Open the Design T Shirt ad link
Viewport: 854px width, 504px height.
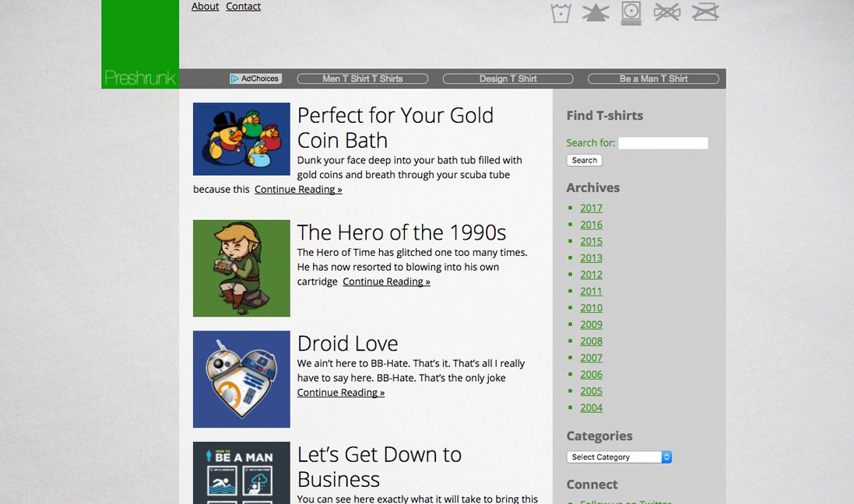coord(508,79)
